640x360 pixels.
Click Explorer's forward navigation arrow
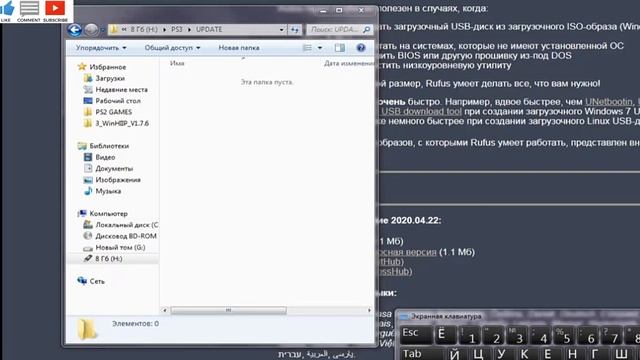tap(91, 30)
